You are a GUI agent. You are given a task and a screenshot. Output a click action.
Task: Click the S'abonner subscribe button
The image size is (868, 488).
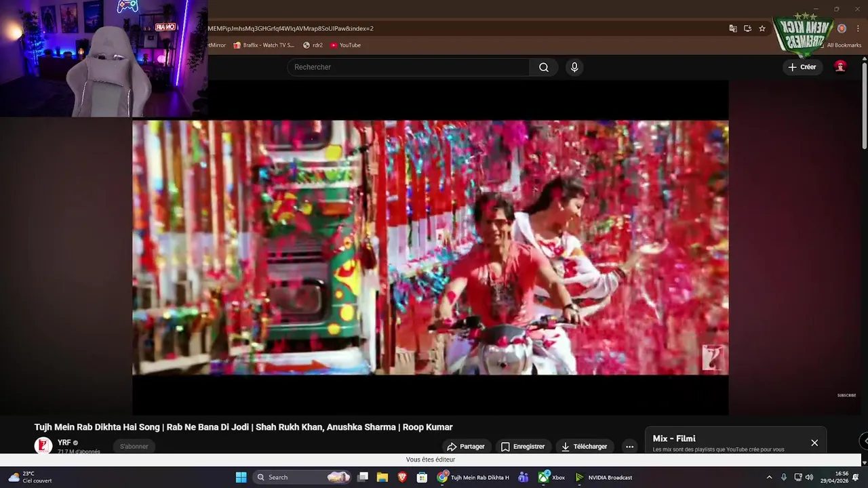click(134, 446)
